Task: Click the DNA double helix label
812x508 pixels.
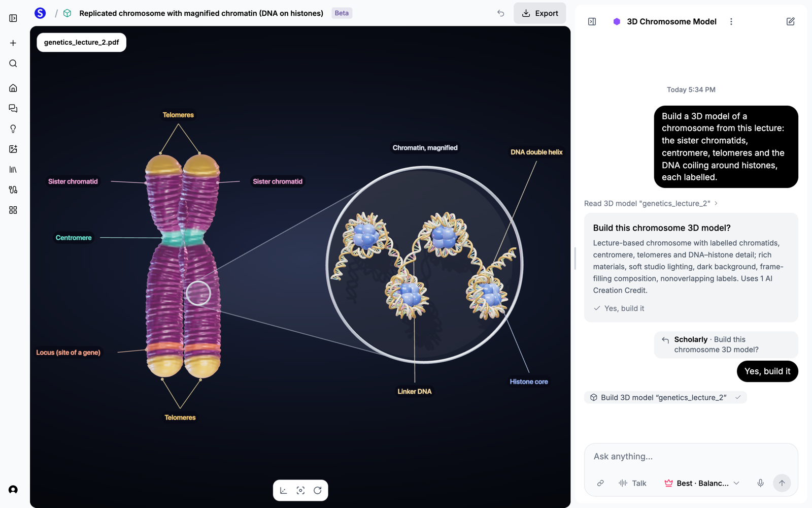Action: pos(536,152)
